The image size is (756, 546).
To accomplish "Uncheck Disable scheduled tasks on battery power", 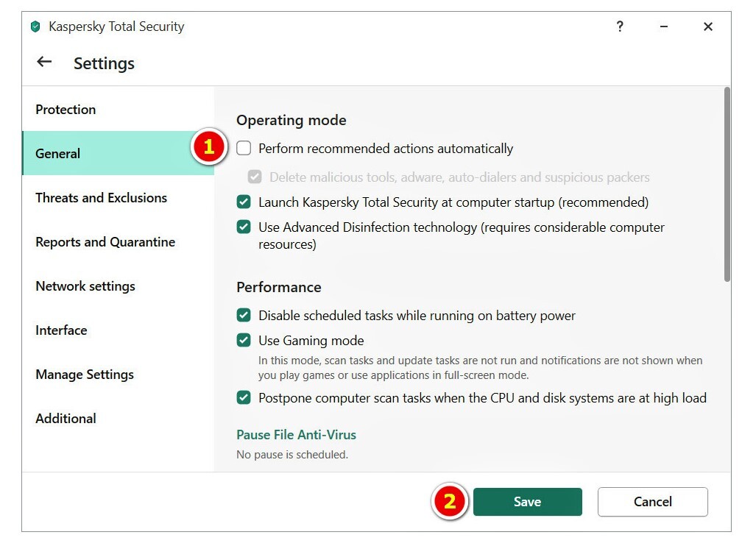I will pos(244,315).
